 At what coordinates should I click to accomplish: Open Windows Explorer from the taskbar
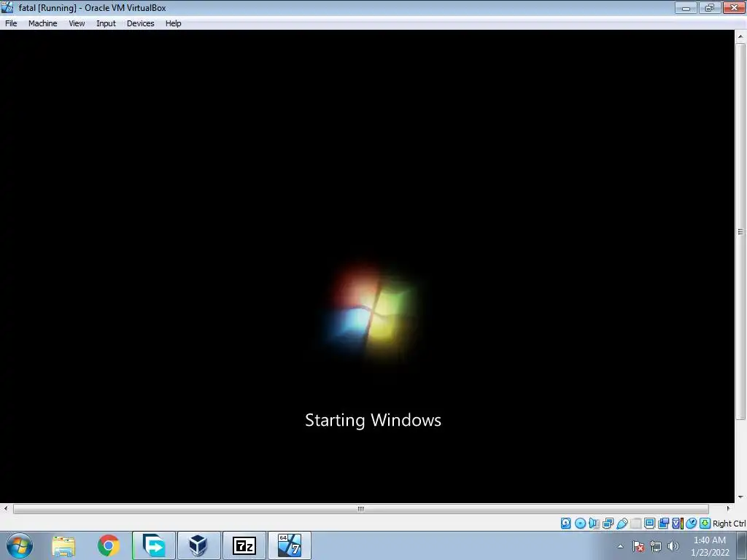coord(63,545)
